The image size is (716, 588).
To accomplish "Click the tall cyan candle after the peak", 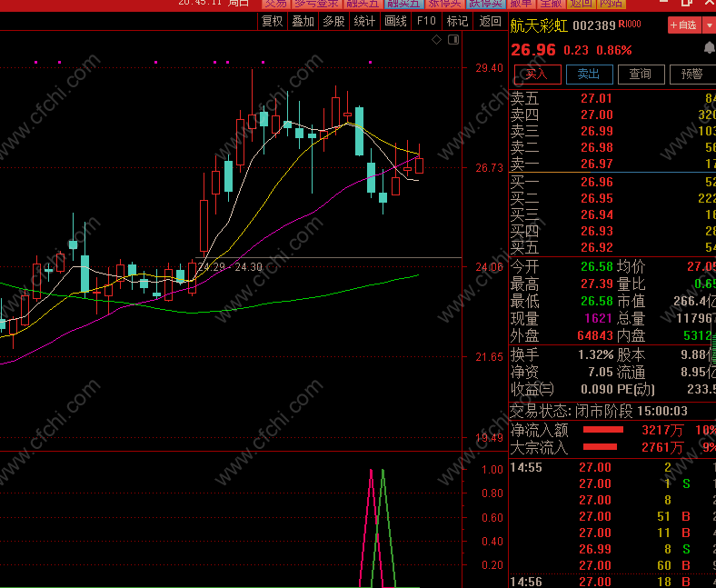I will [360, 132].
